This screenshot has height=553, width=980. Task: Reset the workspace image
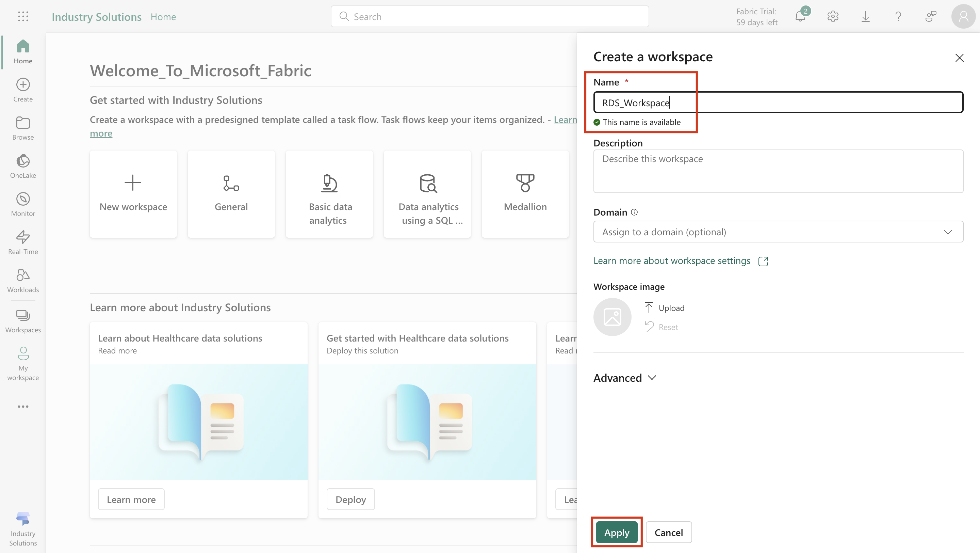pos(661,327)
